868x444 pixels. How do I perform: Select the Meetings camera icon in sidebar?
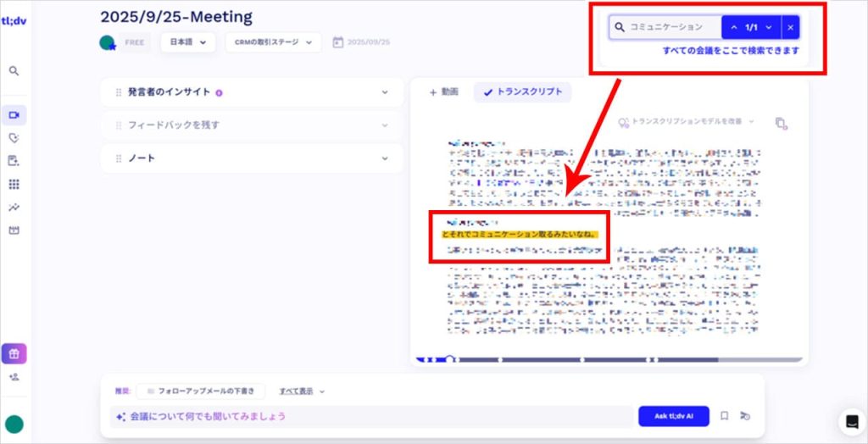pos(14,115)
